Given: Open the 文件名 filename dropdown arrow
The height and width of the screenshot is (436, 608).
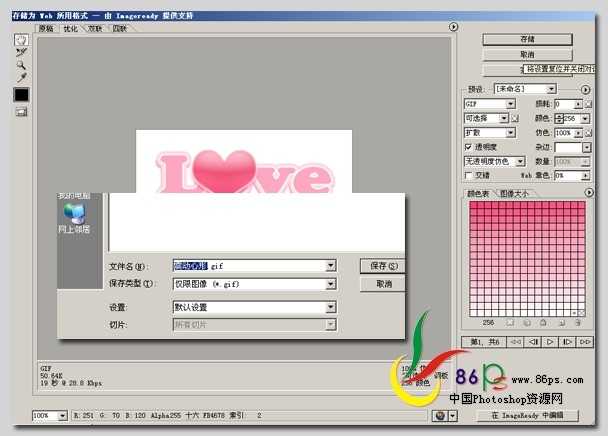Looking at the screenshot, I should pos(330,266).
